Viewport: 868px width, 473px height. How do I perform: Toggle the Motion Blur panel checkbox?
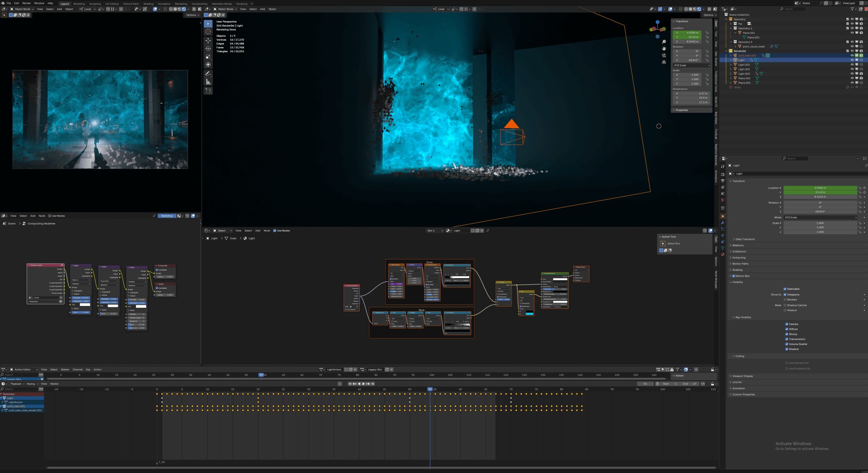click(734, 276)
